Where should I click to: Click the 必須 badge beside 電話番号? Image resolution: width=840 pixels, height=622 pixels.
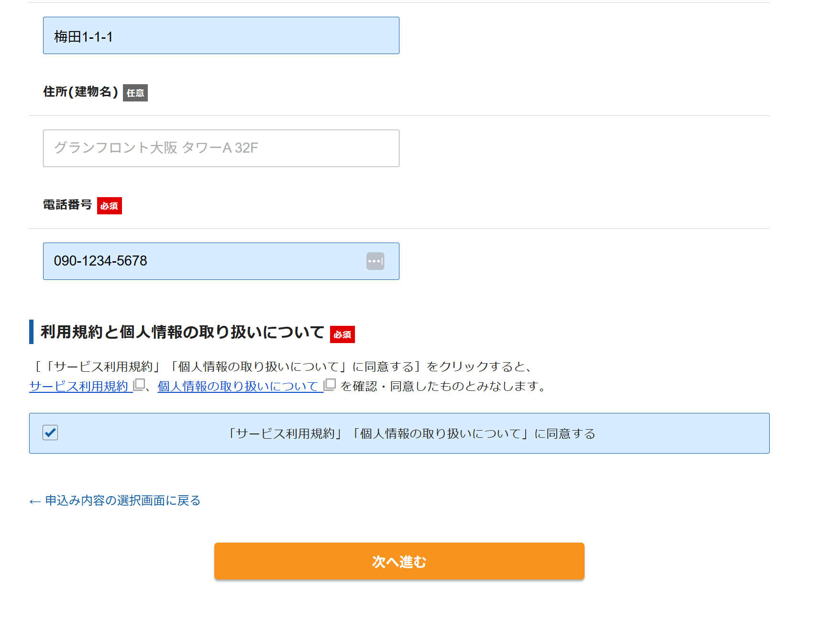pos(110,206)
